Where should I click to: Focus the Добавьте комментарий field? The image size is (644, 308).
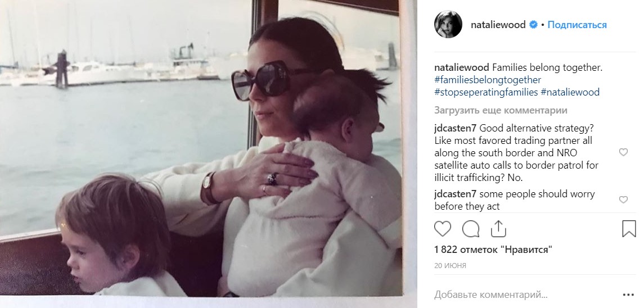point(521,295)
